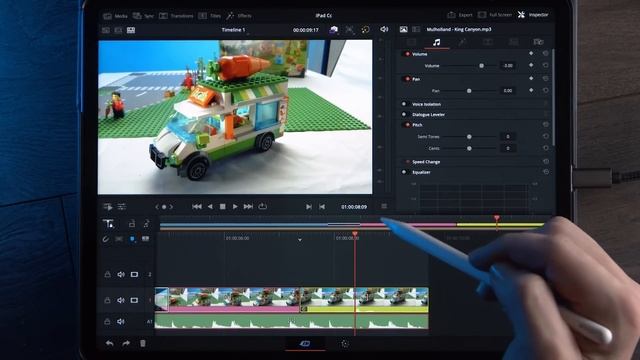Screen dimensions: 640x360
Task: Expand the Volume section header
Action: click(x=420, y=54)
